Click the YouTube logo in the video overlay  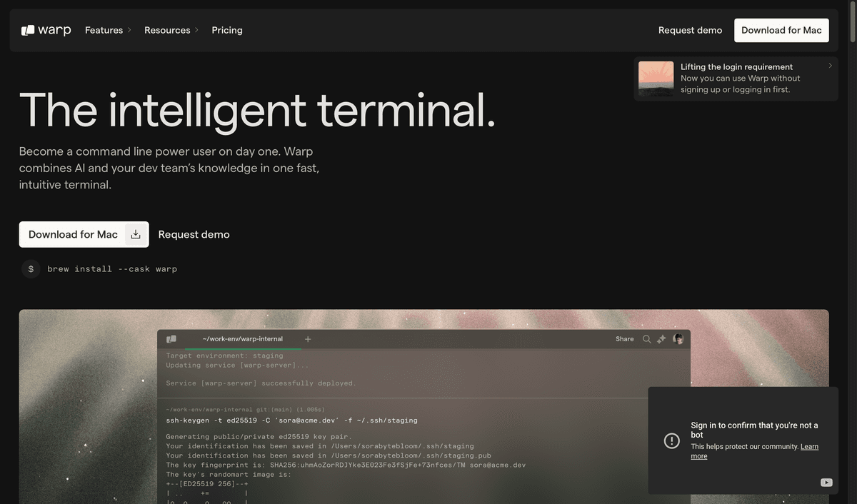(x=826, y=483)
